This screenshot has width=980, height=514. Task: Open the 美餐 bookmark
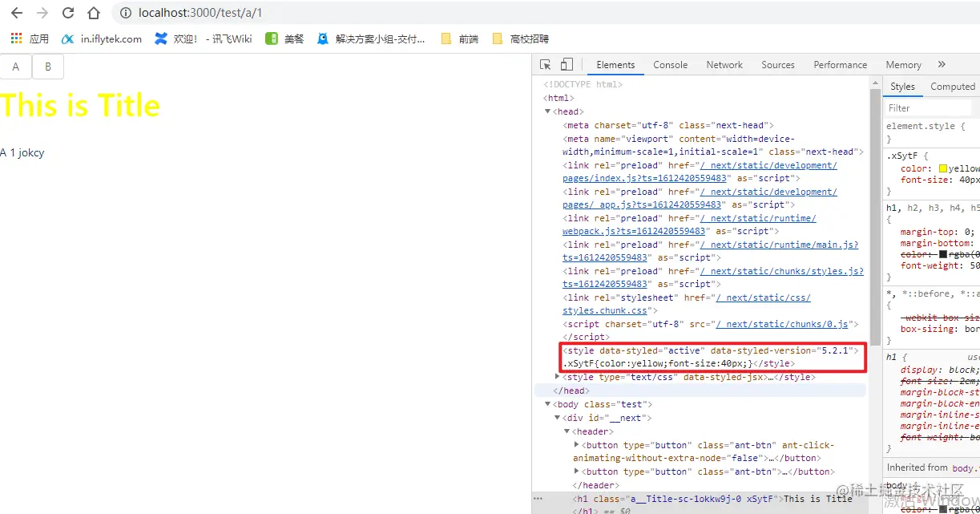coord(284,38)
